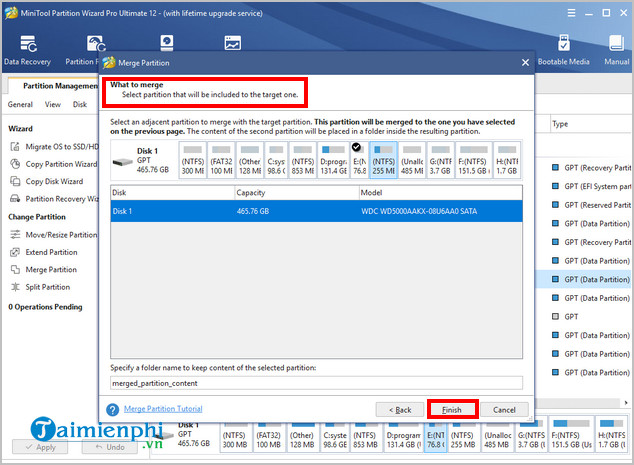
Task: Cancel the Merge Partition dialog
Action: point(504,410)
